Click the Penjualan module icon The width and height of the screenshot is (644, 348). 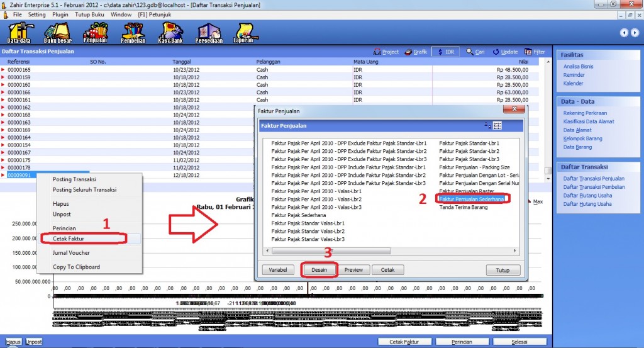coord(95,32)
